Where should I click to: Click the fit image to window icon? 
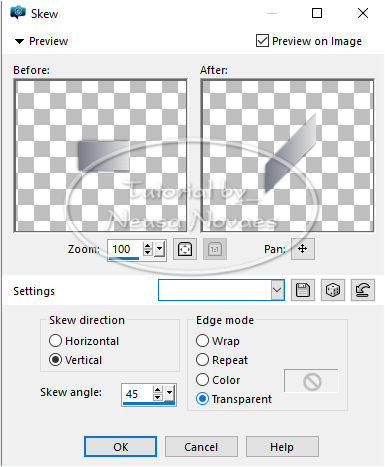185,249
